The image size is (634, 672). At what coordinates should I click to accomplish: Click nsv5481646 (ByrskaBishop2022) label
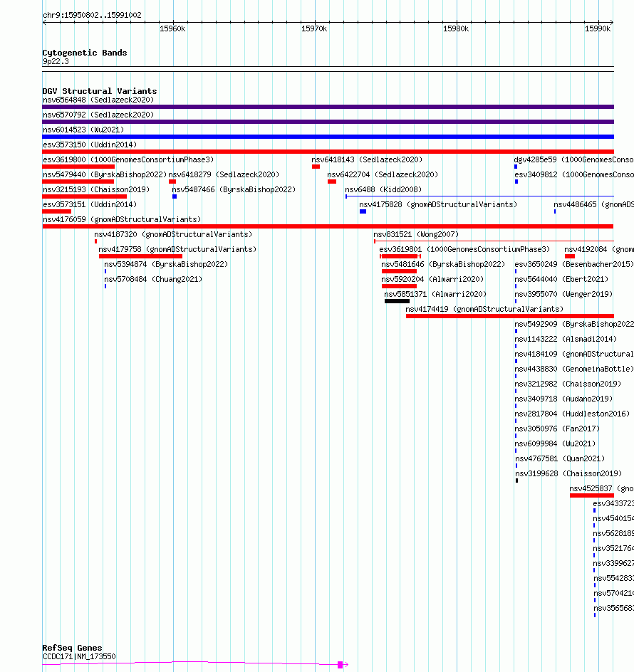pyautogui.click(x=443, y=264)
